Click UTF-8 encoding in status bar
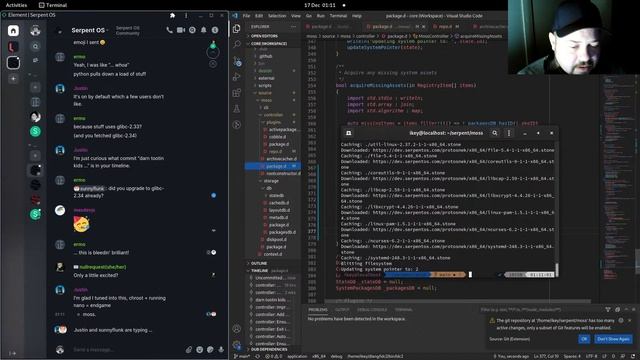 pyautogui.click(x=591, y=356)
